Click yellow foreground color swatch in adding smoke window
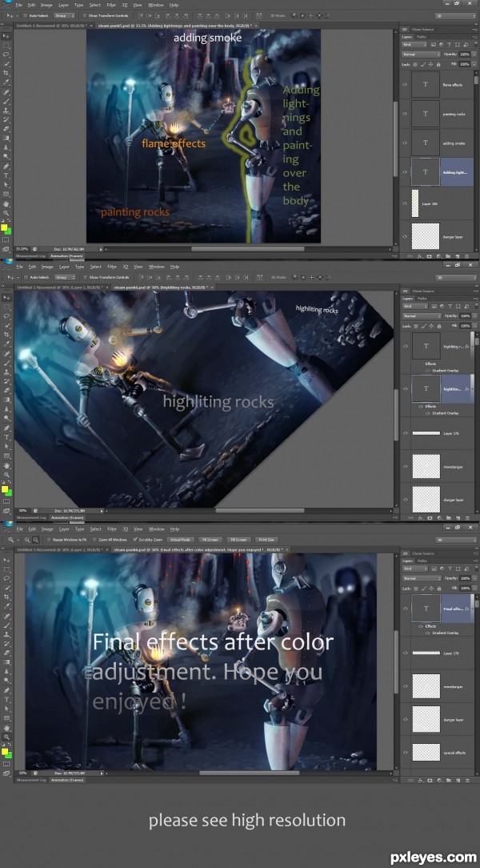Viewport: 480px width, 868px height. point(4,227)
